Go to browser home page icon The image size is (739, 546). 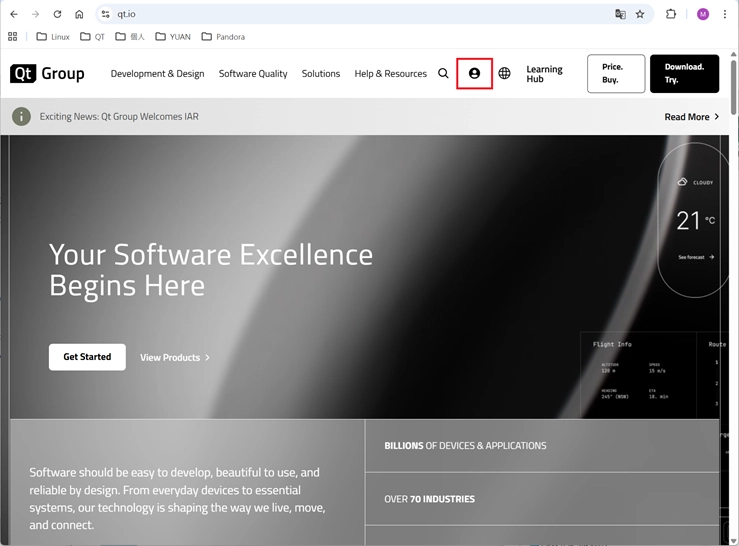79,14
